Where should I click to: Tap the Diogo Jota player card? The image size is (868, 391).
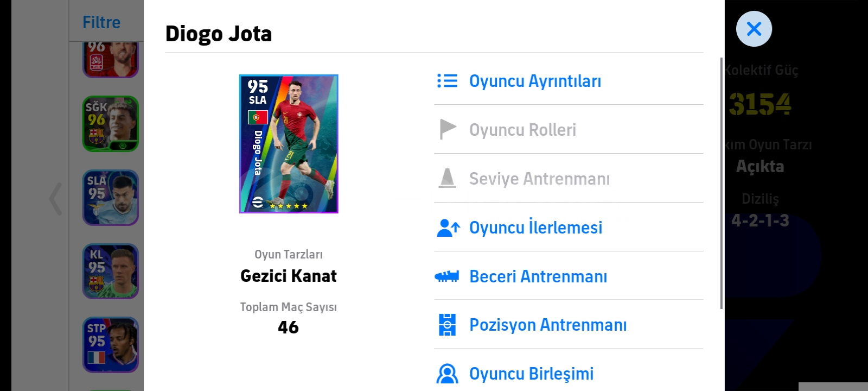point(289,144)
